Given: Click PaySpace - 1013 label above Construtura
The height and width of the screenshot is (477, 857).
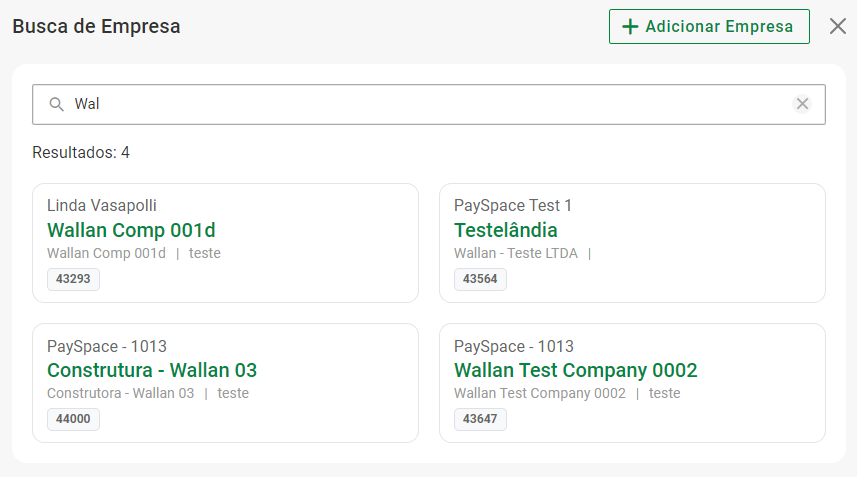Looking at the screenshot, I should coord(107,346).
